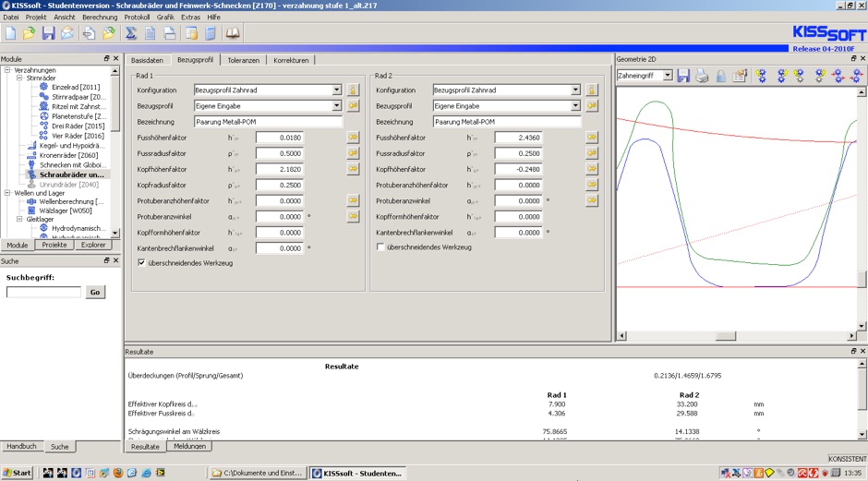
Task: Click the taskbar clock showing 13:35
Action: (x=852, y=473)
